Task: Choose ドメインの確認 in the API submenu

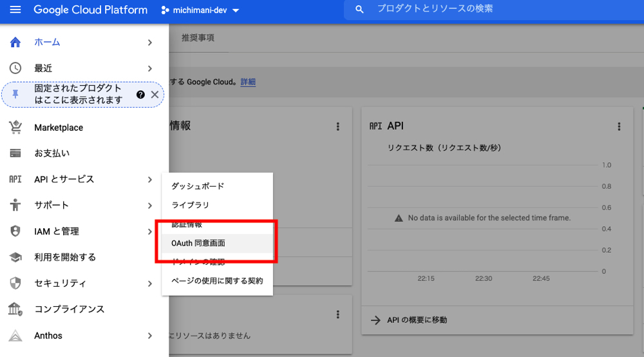Action: pos(217,262)
